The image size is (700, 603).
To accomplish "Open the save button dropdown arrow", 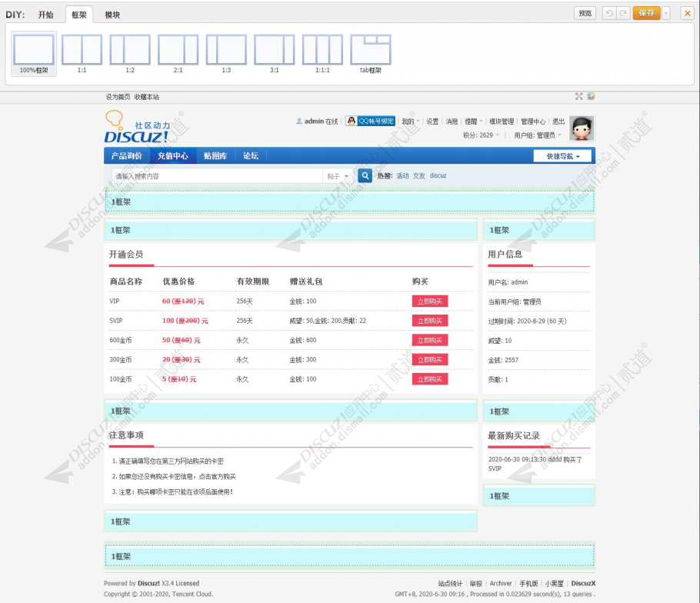I will (x=665, y=13).
